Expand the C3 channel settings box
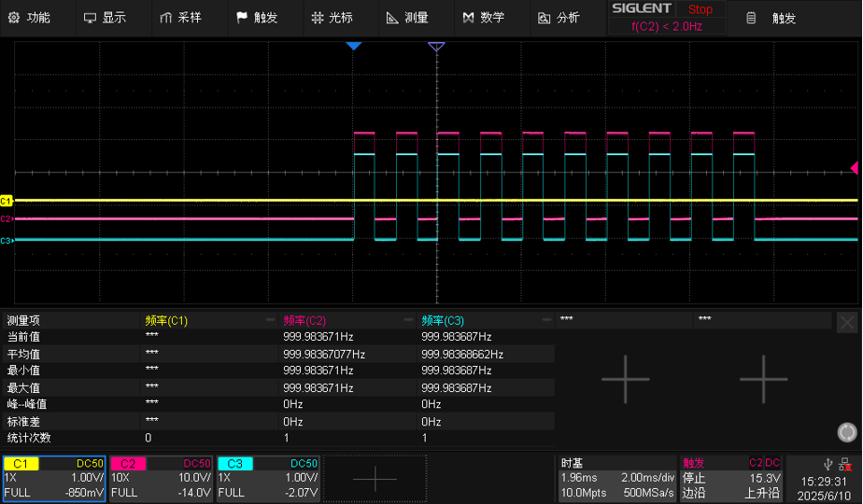Viewport: 863px width, 504px height. pyautogui.click(x=268, y=478)
